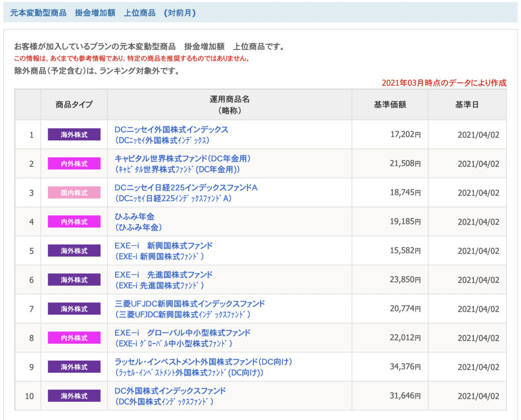Click the 2021年03月時点のデータにより作成 note
The width and height of the screenshot is (521, 420).
(444, 83)
